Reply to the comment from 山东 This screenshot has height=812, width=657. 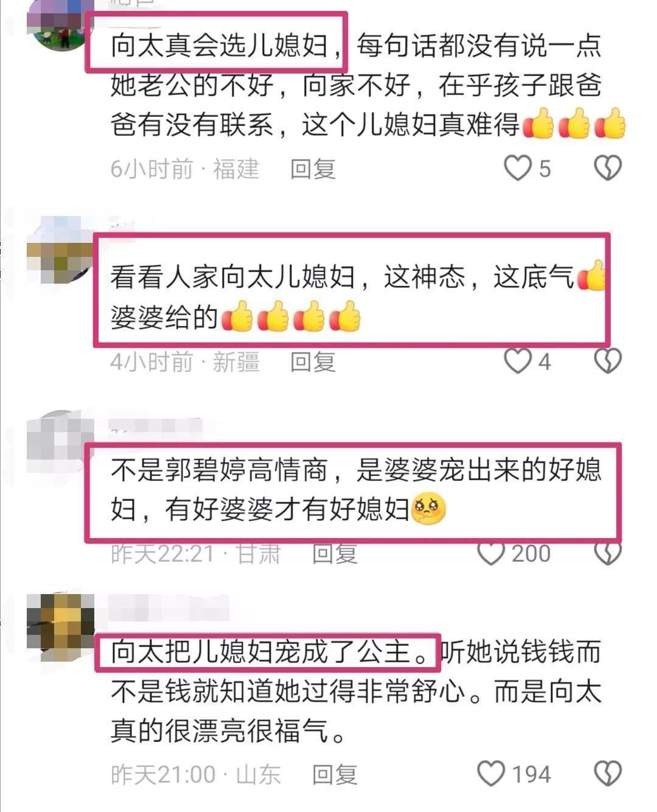pos(335,774)
